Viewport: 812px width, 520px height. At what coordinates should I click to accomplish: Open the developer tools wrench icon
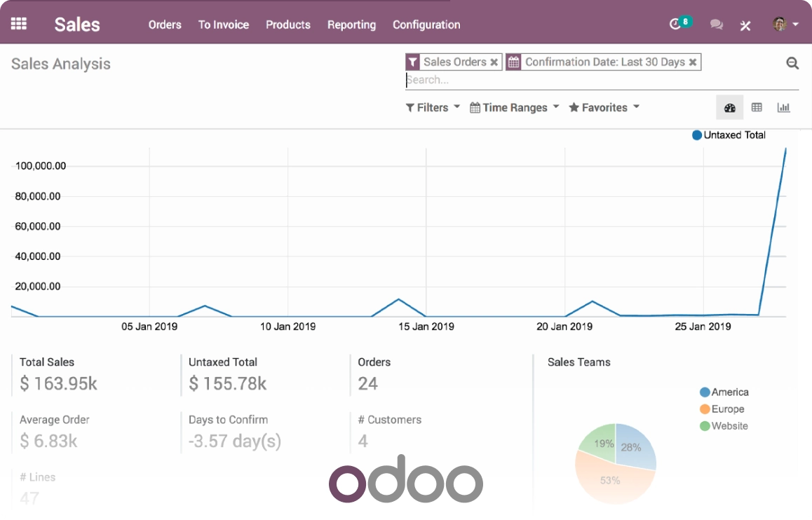tap(745, 25)
